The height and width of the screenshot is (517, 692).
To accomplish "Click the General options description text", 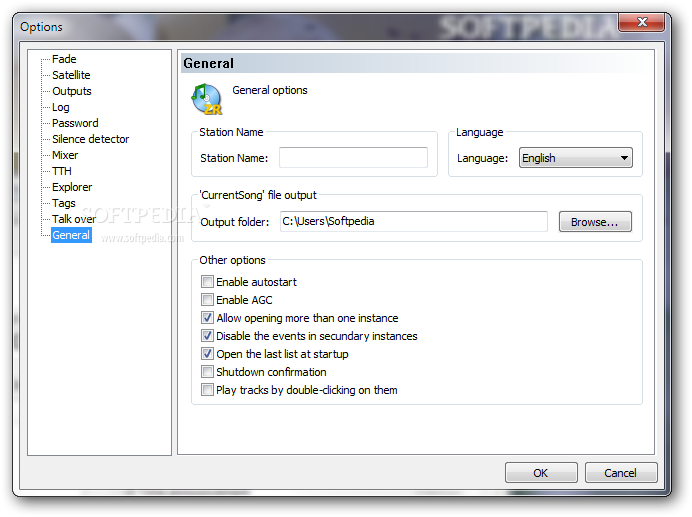I will point(270,90).
